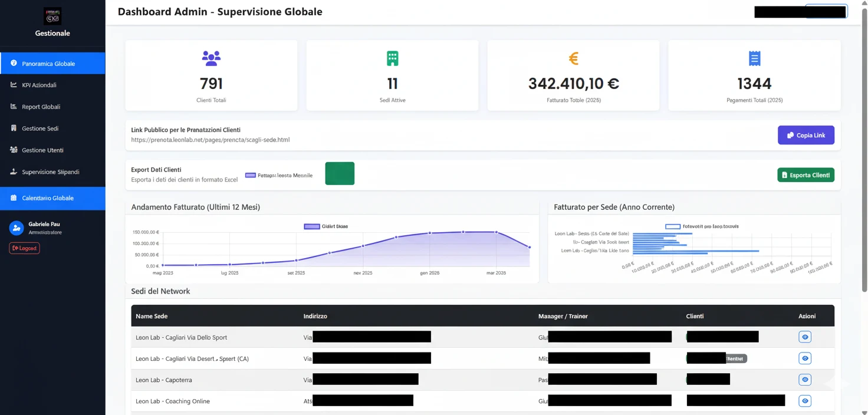868x415 pixels.
Task: View details of Leon Lab Coaching Online row
Action: pos(804,400)
